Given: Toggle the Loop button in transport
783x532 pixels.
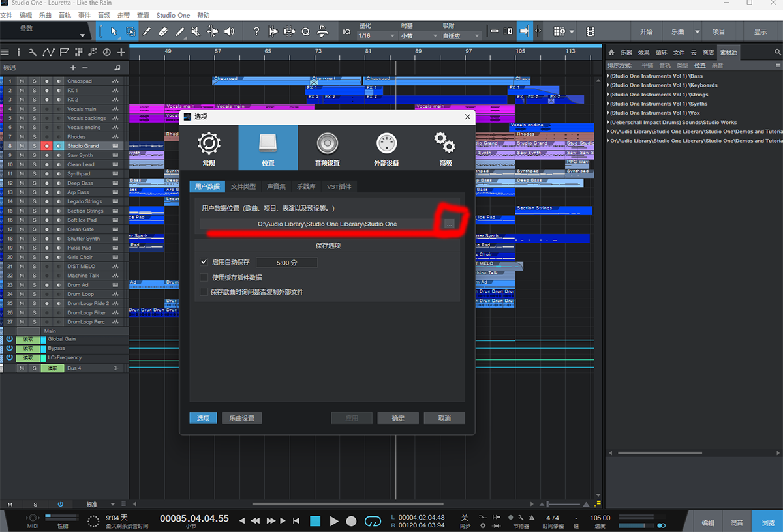Looking at the screenshot, I should (372, 521).
